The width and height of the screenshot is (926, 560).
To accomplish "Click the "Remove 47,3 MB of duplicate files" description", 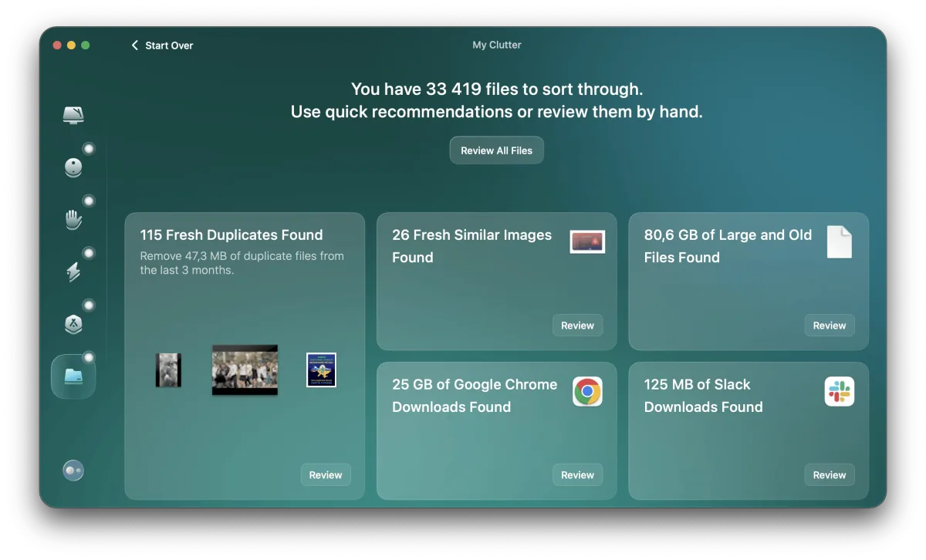I will [242, 263].
